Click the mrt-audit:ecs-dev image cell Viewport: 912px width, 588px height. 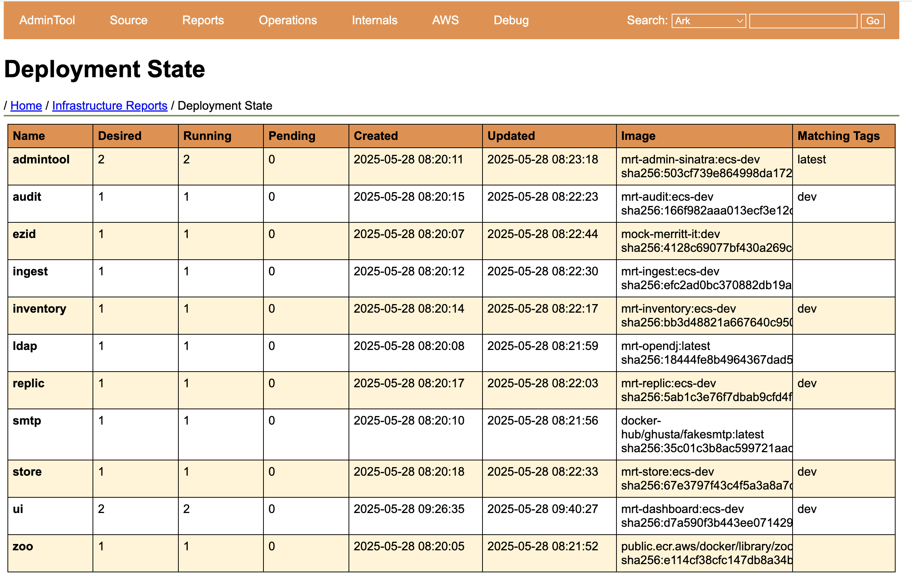pos(704,204)
